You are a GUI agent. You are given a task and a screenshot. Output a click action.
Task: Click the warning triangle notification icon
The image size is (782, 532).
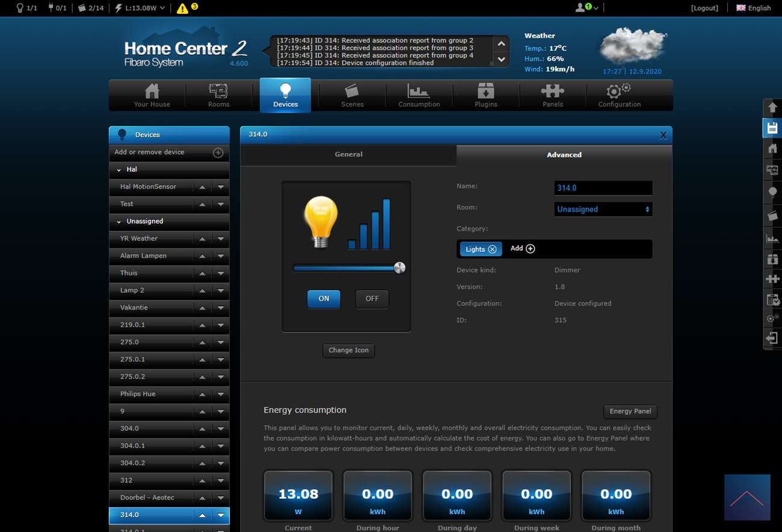(x=182, y=8)
